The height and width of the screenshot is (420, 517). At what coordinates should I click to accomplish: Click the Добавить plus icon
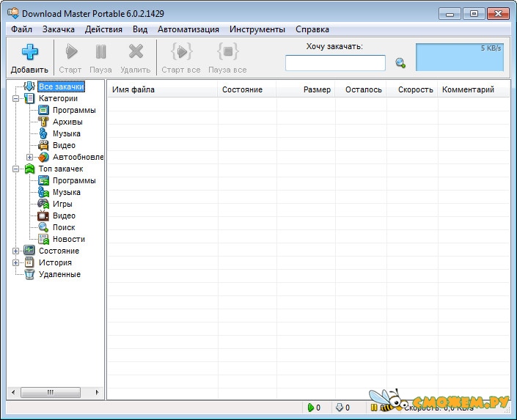(29, 52)
